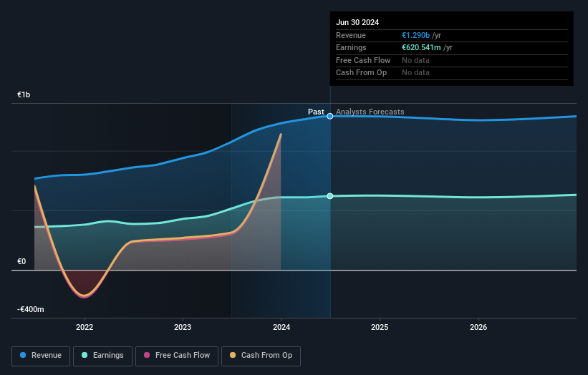Select the 2022 x-axis label
Screen dimensions: 588x375
coord(85,327)
